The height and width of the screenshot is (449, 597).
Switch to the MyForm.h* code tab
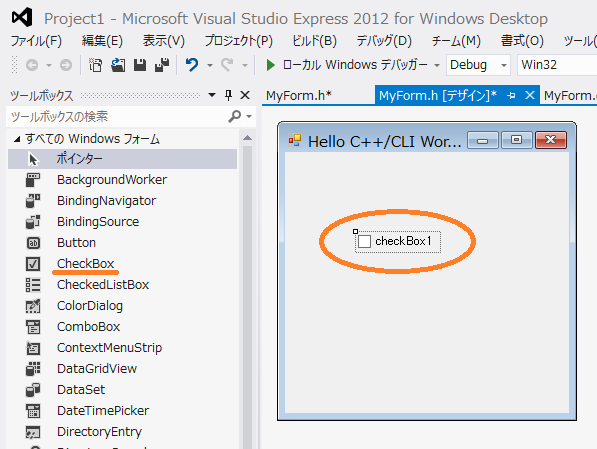click(299, 96)
